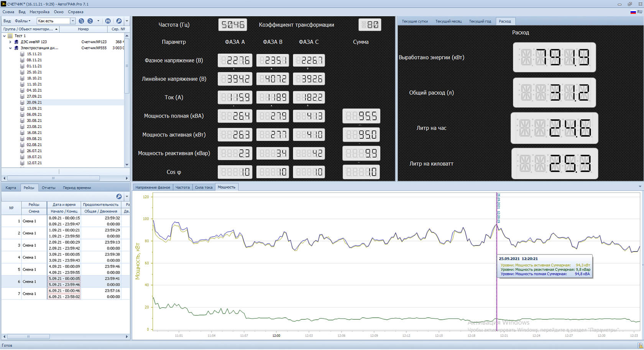Sort by the Номер column header
644x350 pixels.
tap(83, 29)
